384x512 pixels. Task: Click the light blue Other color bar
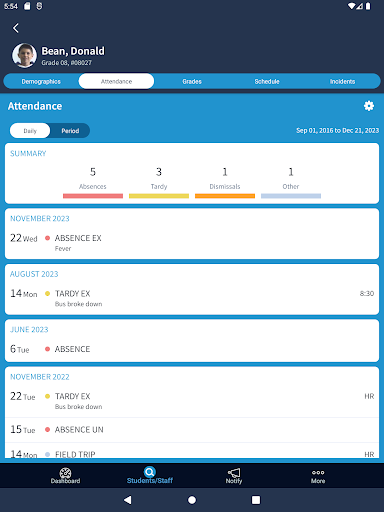291,196
